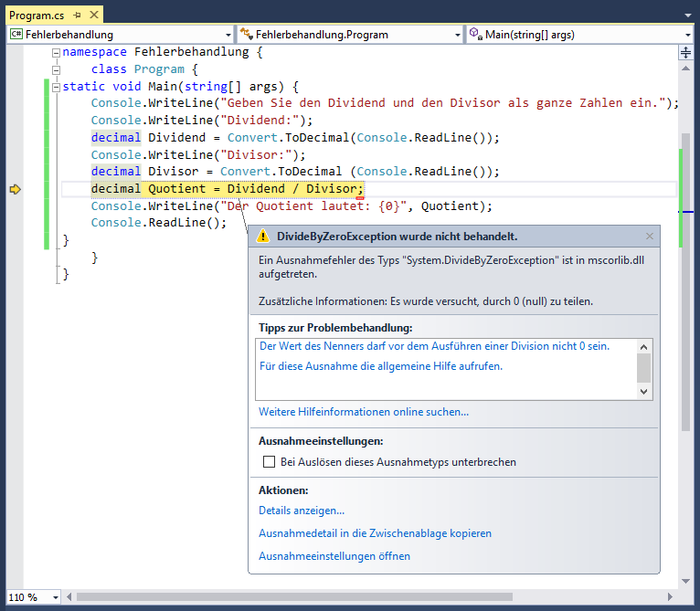Open the 110 % zoom level dropdown

[x=54, y=597]
